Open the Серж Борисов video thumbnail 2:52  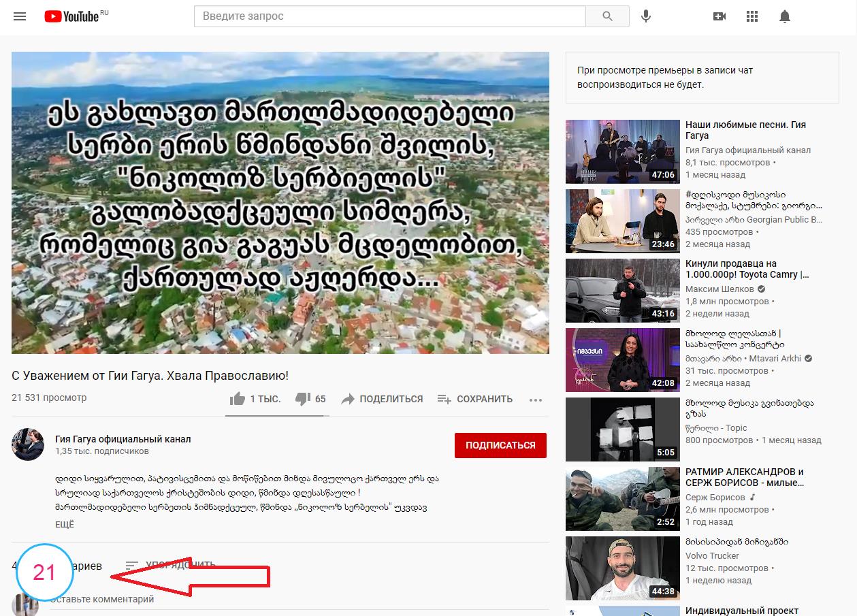pyautogui.click(x=623, y=499)
